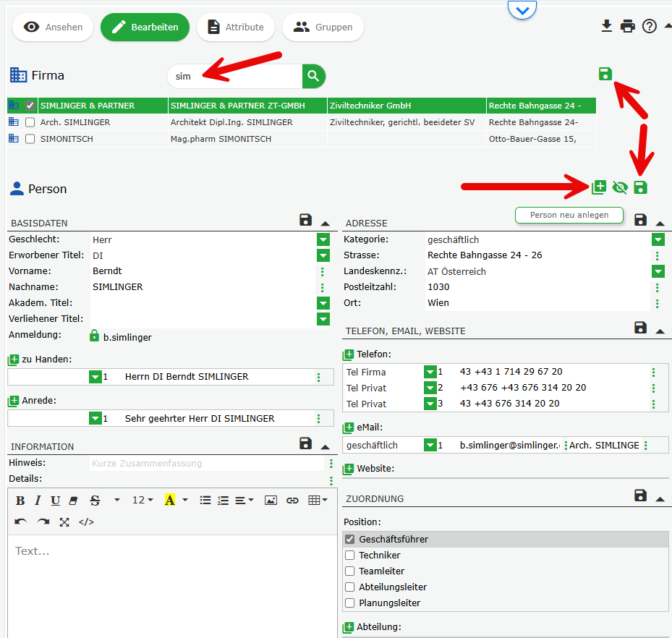Toggle the crossed-eye visibility icon for Person
This screenshot has height=638, width=672.
click(619, 187)
